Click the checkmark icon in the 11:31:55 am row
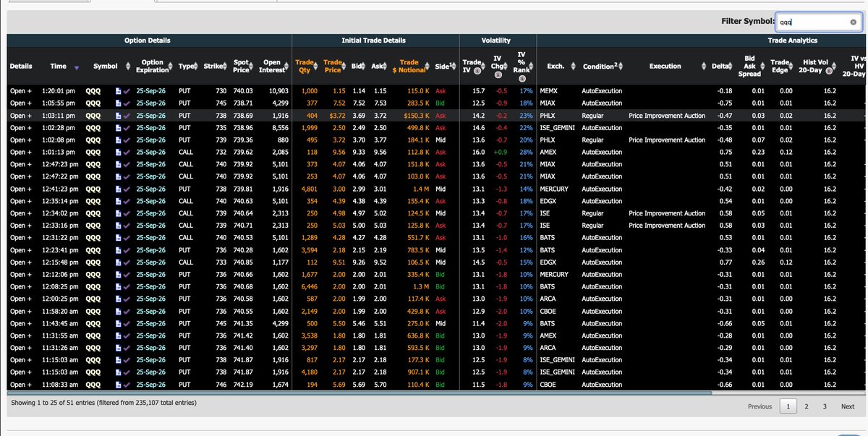This screenshot has height=436, width=868. (127, 335)
